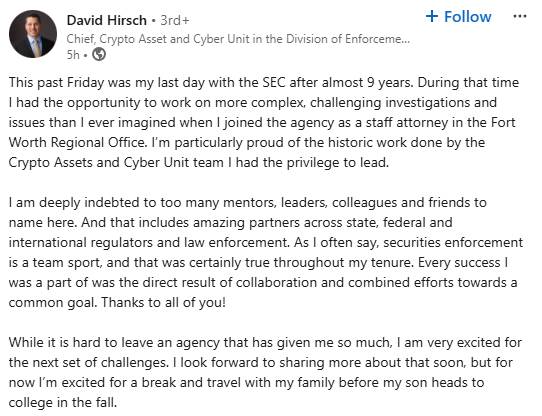Click the plus icon beside Follow
542x416 pixels.
point(432,16)
